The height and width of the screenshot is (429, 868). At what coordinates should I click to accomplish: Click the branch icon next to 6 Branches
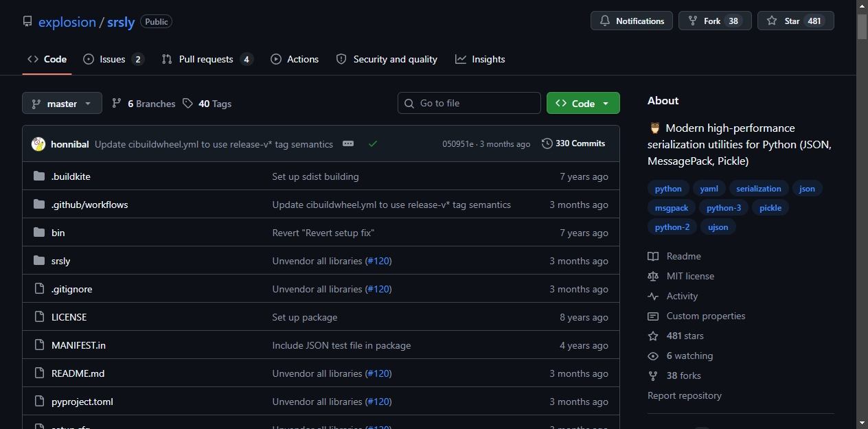117,104
